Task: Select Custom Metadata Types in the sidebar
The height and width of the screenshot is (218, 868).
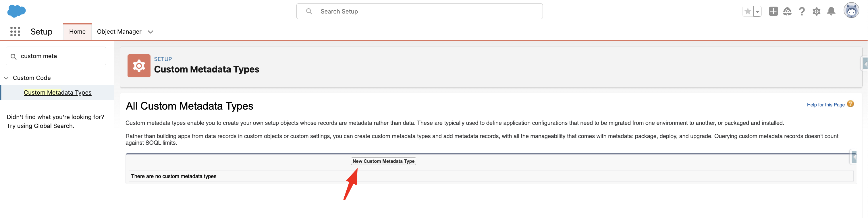Action: (x=58, y=93)
